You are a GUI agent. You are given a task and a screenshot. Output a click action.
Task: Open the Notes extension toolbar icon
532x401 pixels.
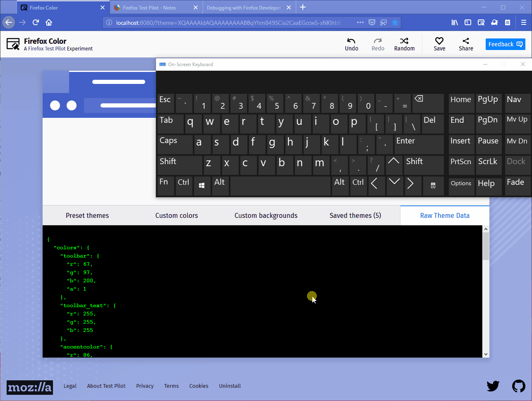click(508, 22)
